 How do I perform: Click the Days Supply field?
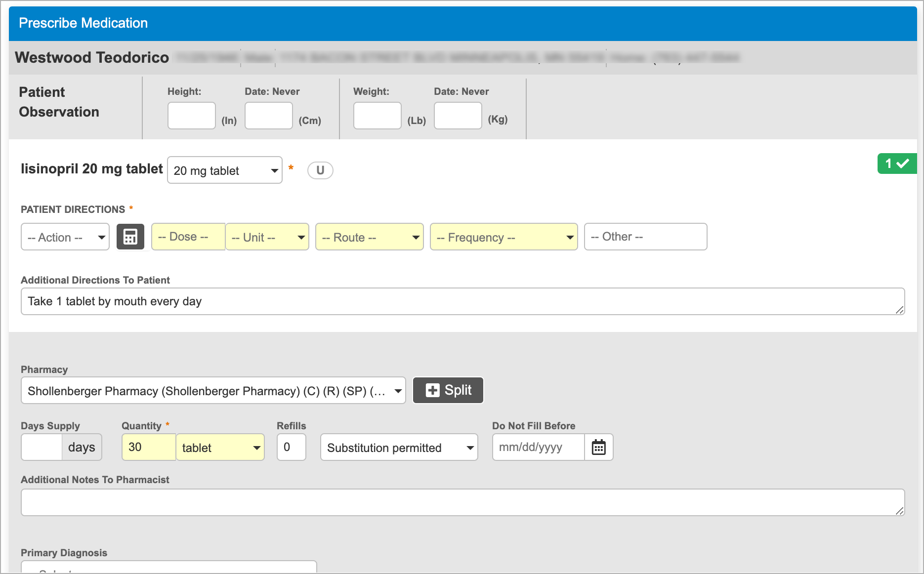tap(42, 448)
